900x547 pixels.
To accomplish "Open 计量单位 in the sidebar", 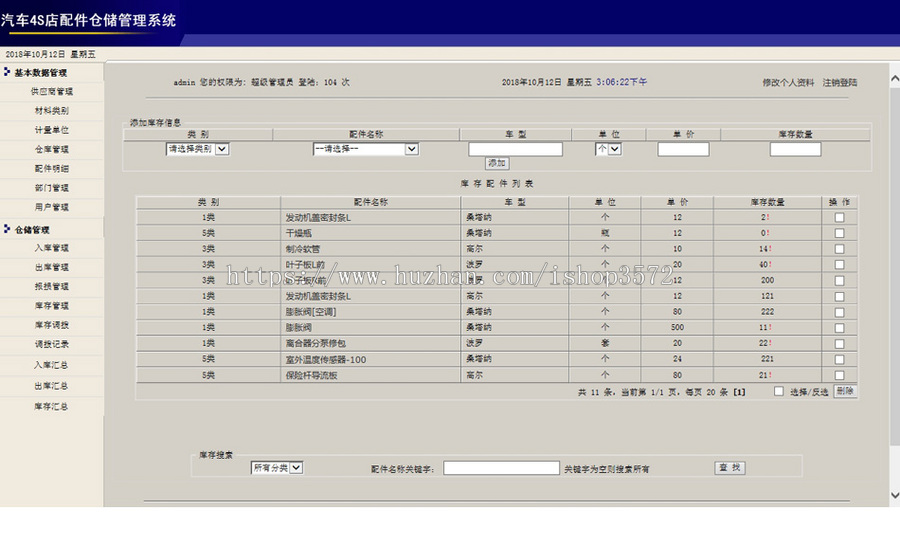I will (x=52, y=130).
